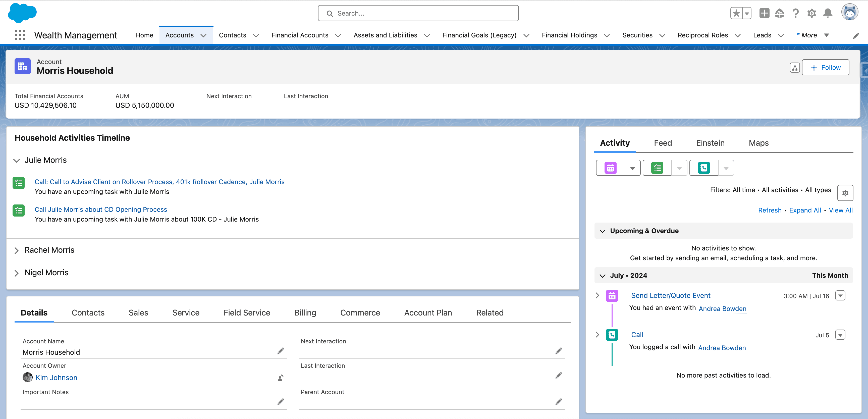
Task: Click the Salesforce cloud logo
Action: [22, 13]
